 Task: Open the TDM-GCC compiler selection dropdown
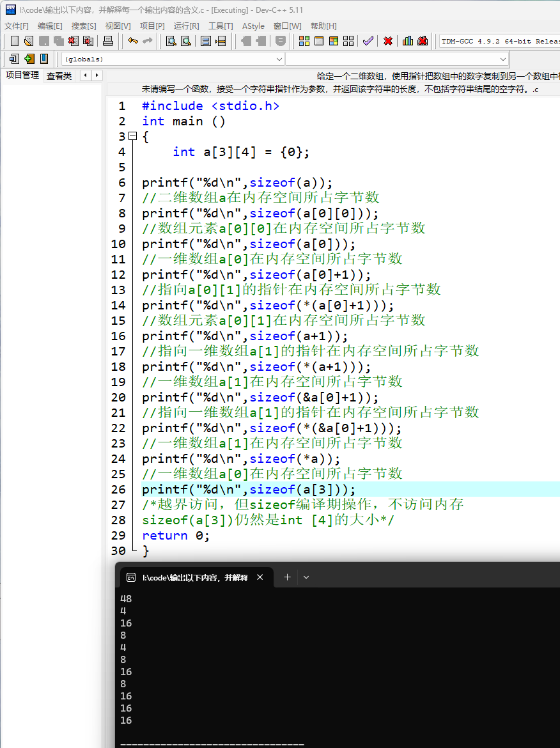pos(499,41)
